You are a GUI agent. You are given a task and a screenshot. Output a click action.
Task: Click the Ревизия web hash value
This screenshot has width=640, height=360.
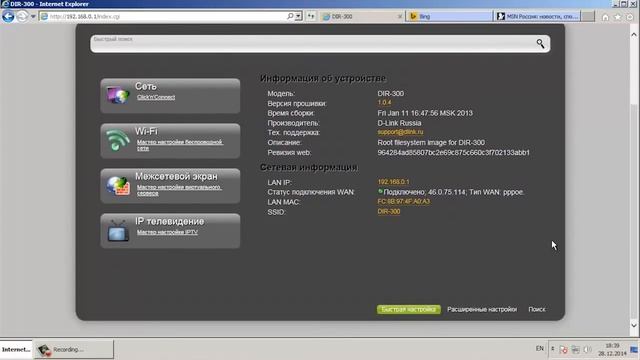tap(453, 152)
